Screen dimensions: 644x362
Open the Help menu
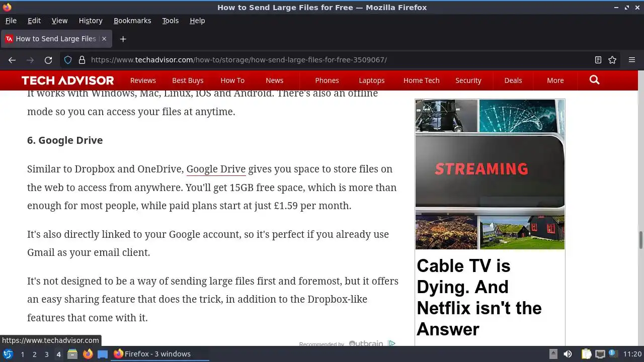pyautogui.click(x=197, y=21)
